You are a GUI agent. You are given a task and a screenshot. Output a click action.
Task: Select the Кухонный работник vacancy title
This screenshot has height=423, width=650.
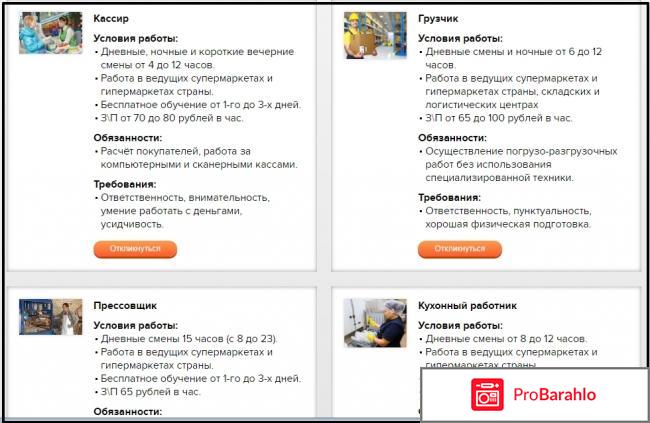tap(467, 306)
